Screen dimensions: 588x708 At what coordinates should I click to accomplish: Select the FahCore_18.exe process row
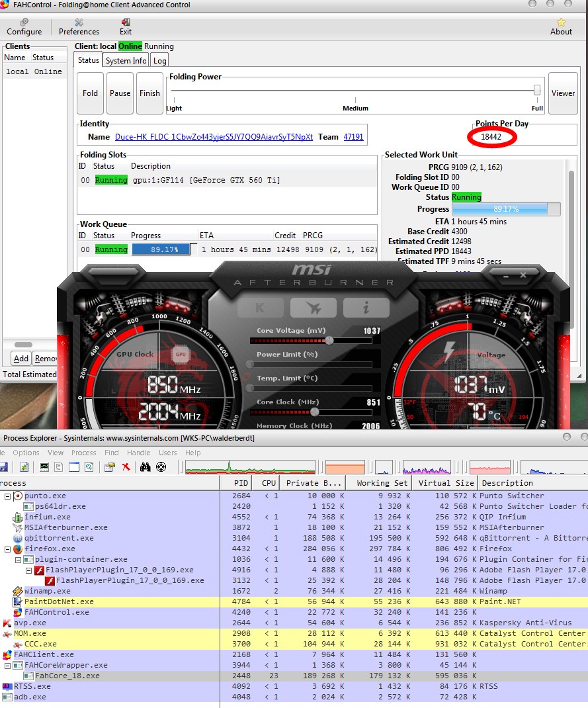coord(294,676)
